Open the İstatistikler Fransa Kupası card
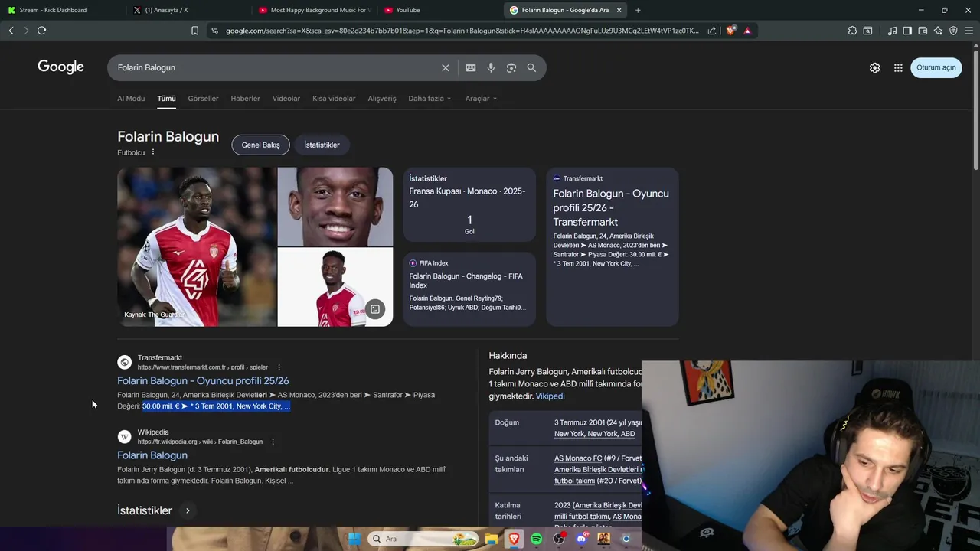 [469, 205]
